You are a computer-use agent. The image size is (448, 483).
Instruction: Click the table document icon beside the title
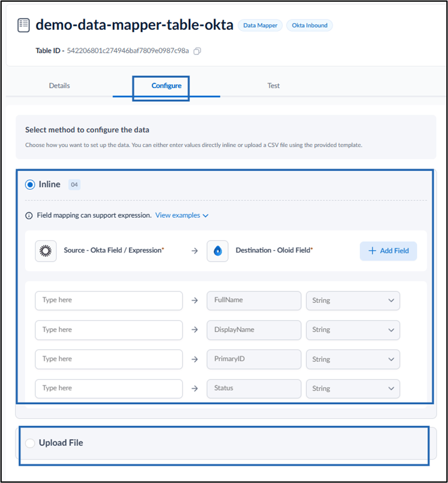coord(23,25)
